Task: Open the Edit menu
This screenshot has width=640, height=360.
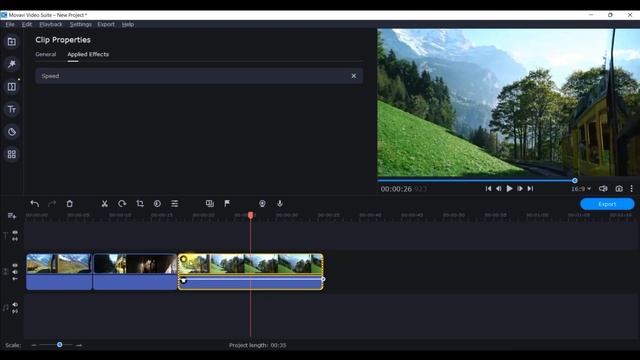Action: point(27,24)
